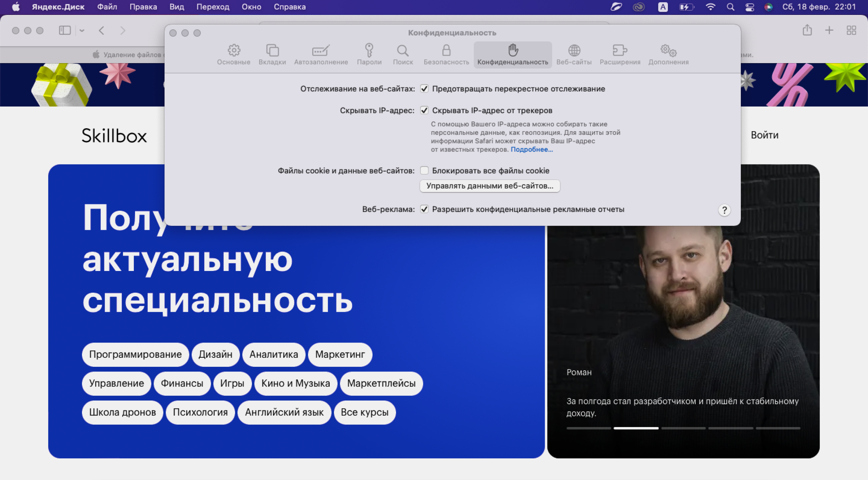Open the Безопасность preferences pane
868x480 pixels.
(x=446, y=55)
